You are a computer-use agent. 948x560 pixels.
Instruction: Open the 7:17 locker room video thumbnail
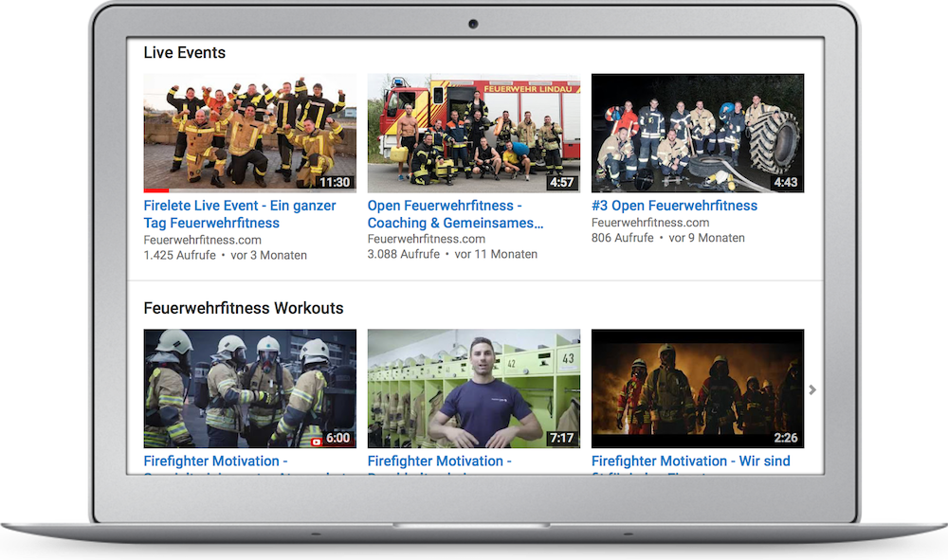(474, 388)
